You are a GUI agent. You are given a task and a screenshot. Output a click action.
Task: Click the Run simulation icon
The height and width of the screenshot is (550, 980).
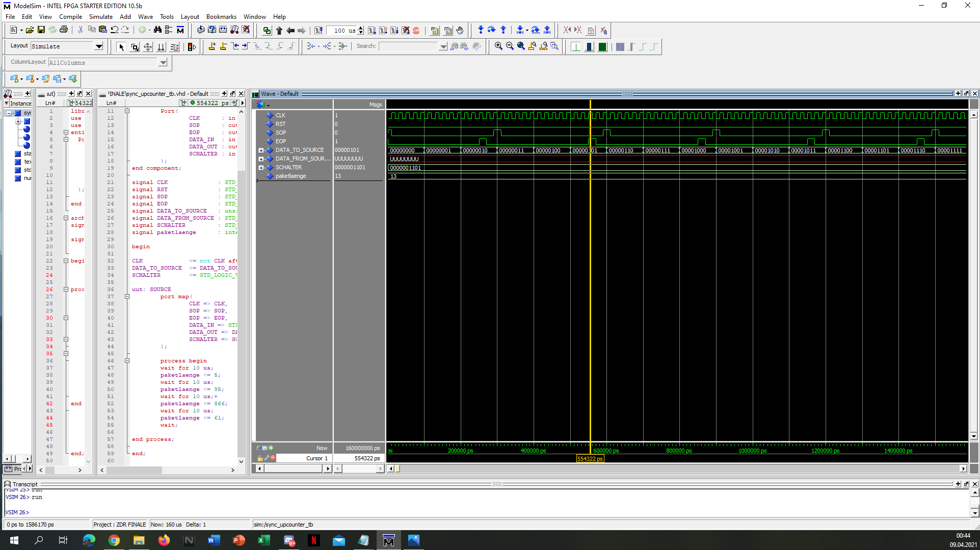[x=372, y=31]
